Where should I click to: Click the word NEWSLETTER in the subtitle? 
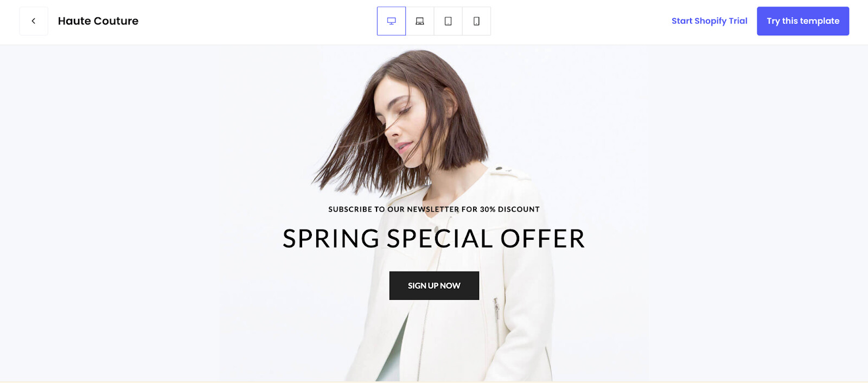click(433, 209)
